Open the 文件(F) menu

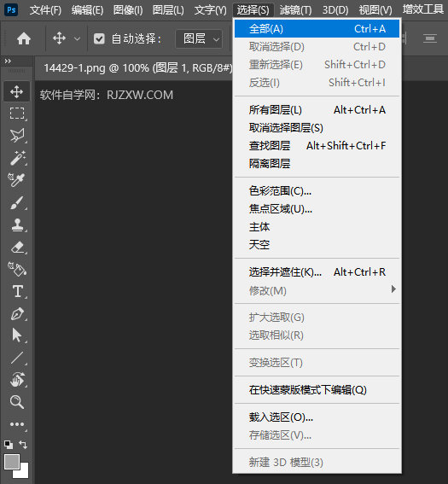tap(45, 10)
